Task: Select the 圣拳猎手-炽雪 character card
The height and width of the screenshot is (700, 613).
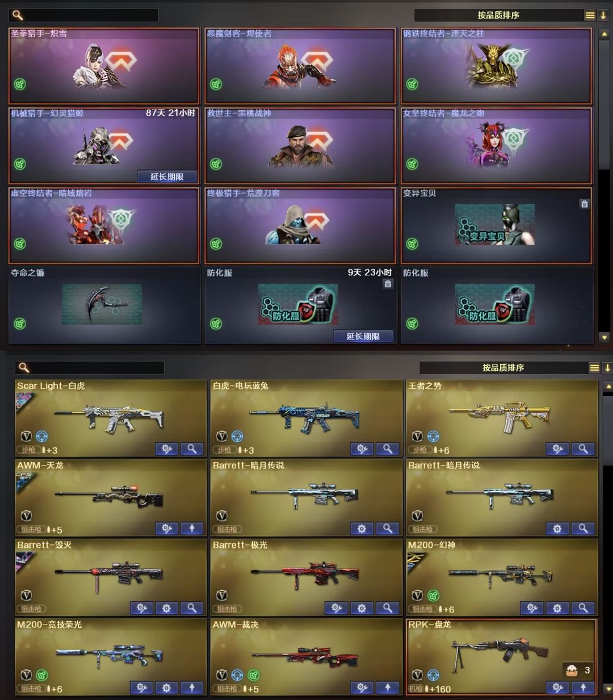Action: pyautogui.click(x=104, y=66)
